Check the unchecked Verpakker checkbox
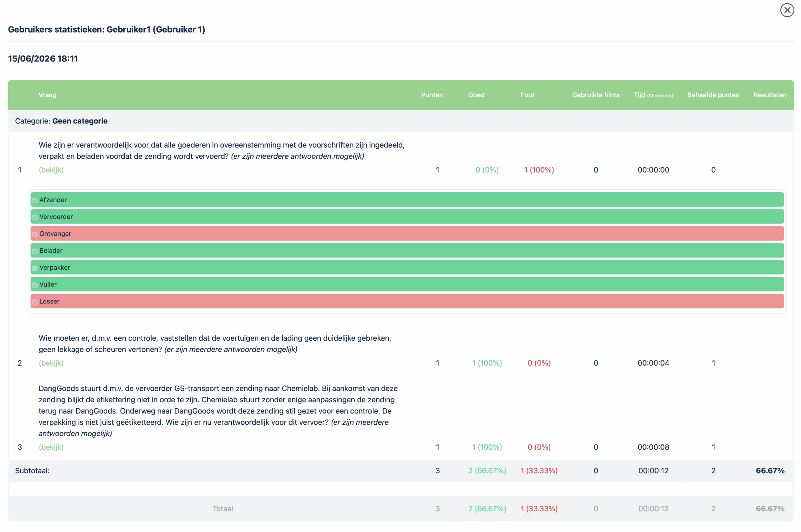801x532 pixels. (x=35, y=268)
